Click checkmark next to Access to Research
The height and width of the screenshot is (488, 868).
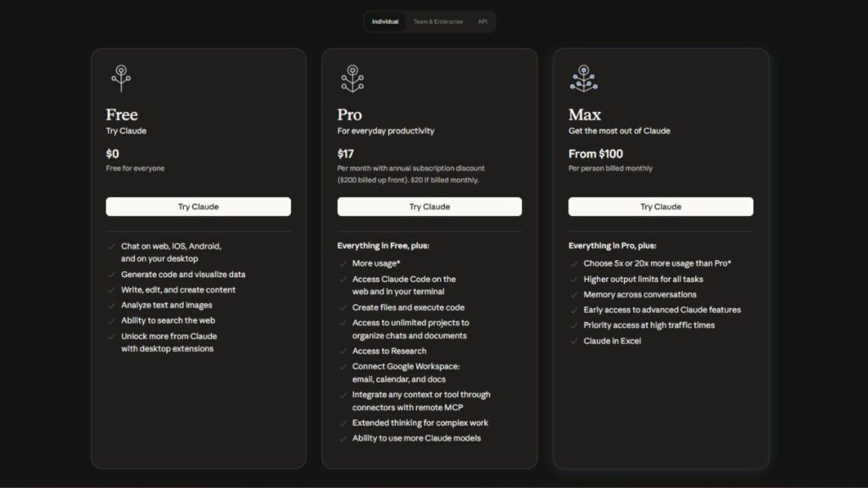pyautogui.click(x=343, y=351)
